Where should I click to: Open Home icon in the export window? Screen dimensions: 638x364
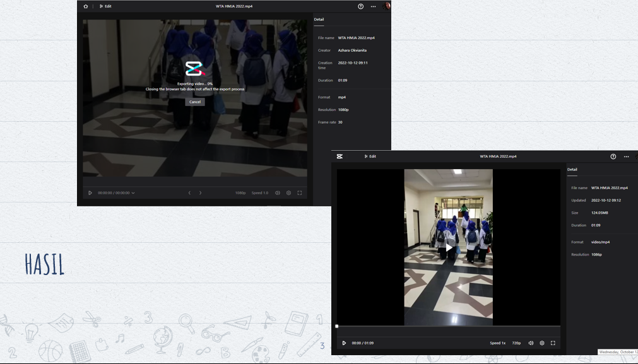click(x=85, y=6)
